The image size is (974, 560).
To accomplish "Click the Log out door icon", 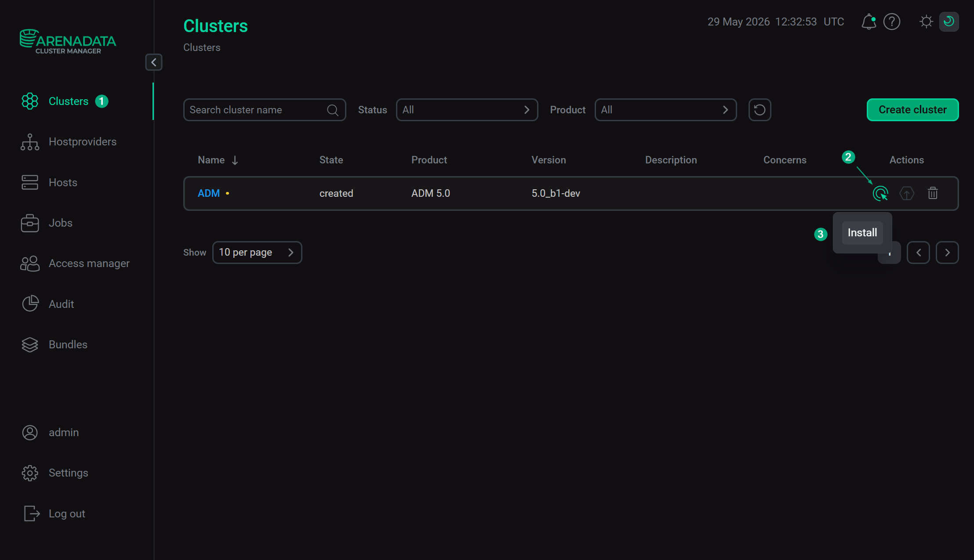I will [32, 513].
